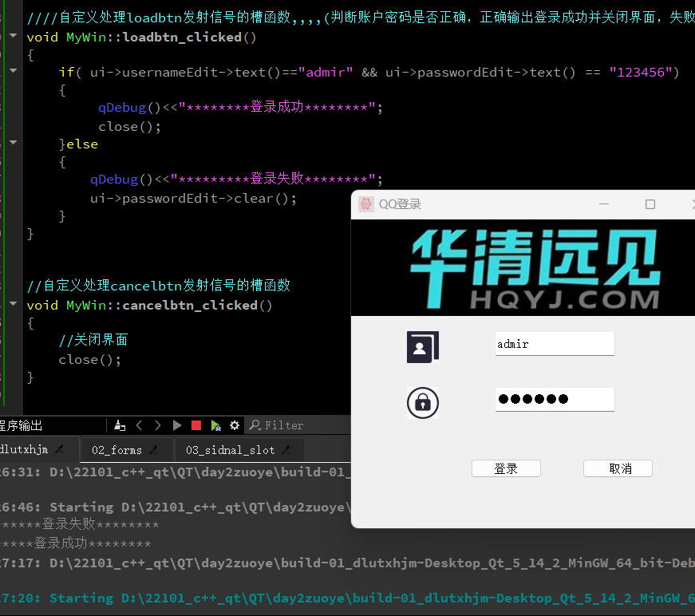Click the QQ登录 window title icon
This screenshot has height=616, width=695.
coord(366,204)
